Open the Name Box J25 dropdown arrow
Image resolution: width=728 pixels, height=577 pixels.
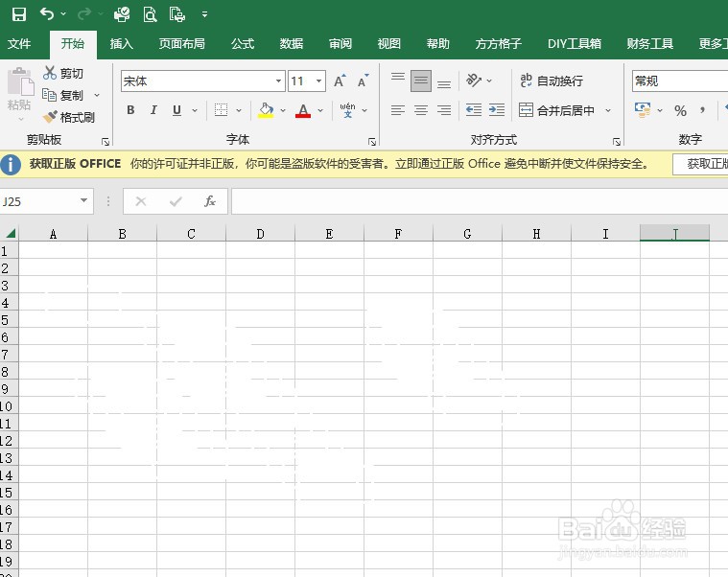tap(84, 200)
